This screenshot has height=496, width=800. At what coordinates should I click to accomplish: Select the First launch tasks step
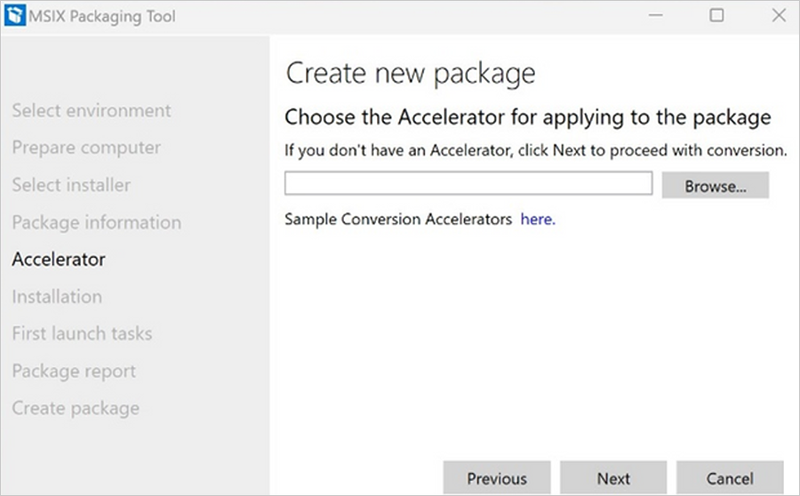82,333
